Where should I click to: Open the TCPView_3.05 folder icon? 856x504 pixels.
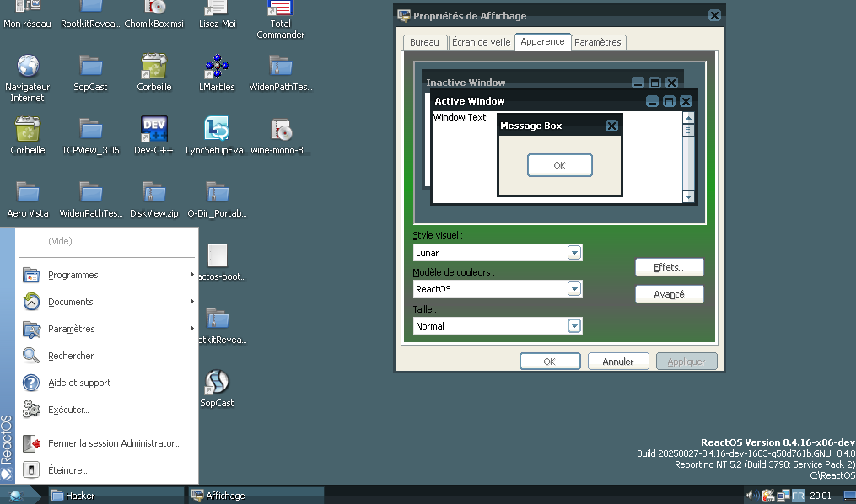click(x=90, y=129)
